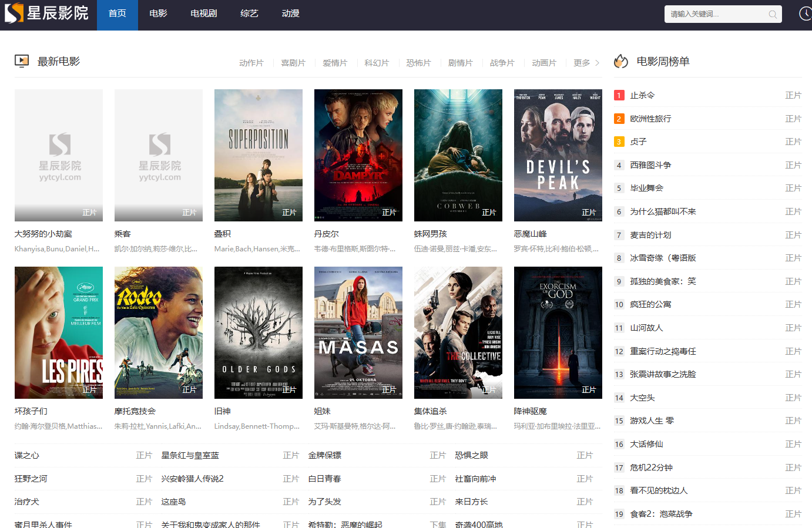Screen dimensions: 812x528
Task: Filter by 剧情片 genre
Action: click(460, 63)
